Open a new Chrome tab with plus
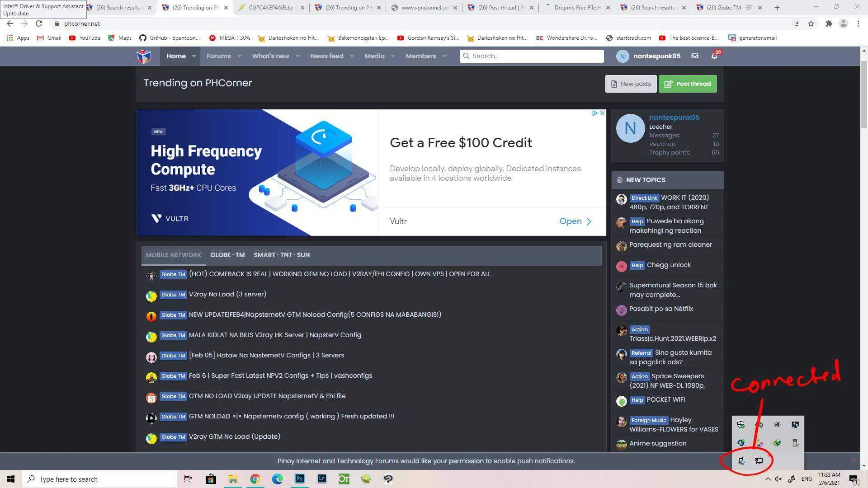 tap(777, 8)
